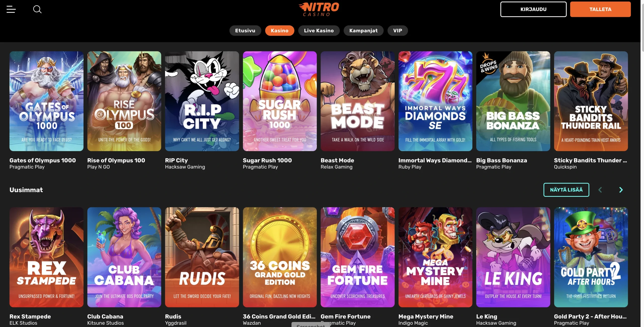
Task: Select the VIP tab
Action: pos(397,30)
